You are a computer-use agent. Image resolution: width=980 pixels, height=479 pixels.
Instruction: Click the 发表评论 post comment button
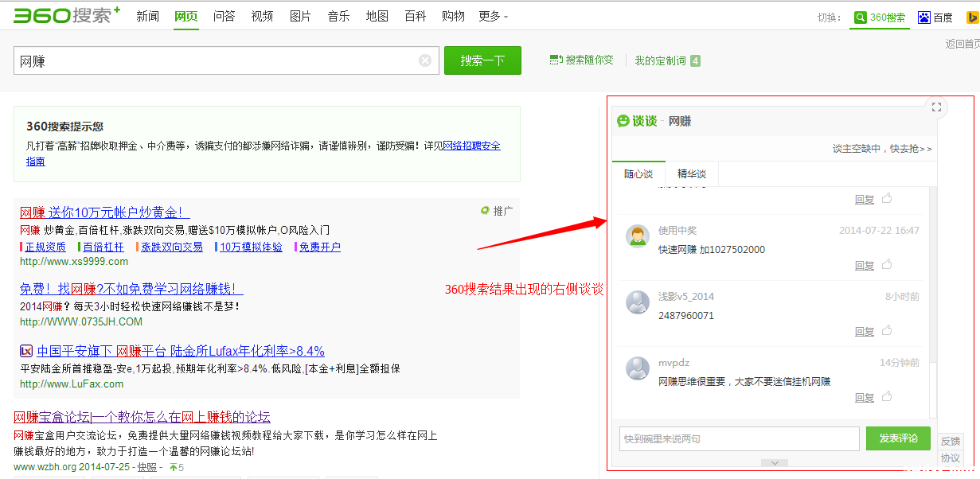(x=898, y=438)
